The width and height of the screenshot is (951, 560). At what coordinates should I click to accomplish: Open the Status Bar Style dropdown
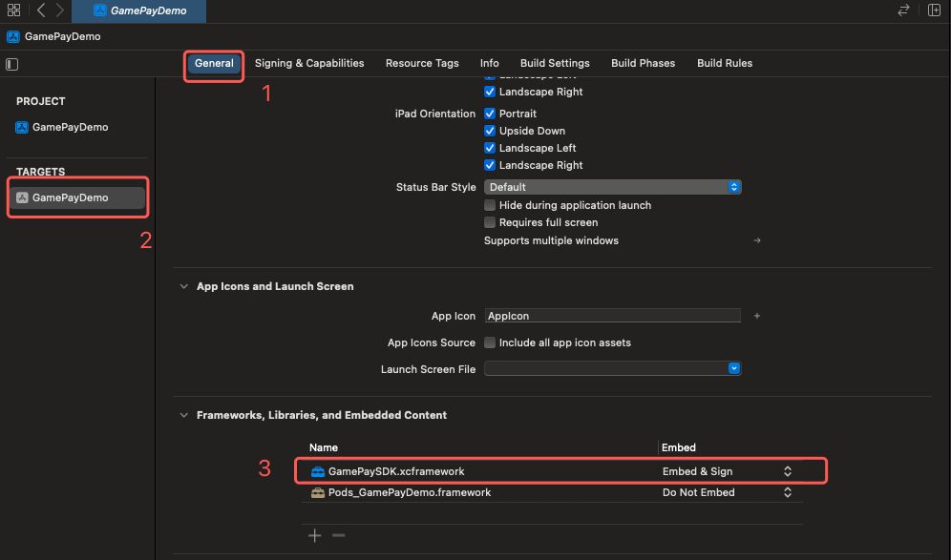pos(613,187)
